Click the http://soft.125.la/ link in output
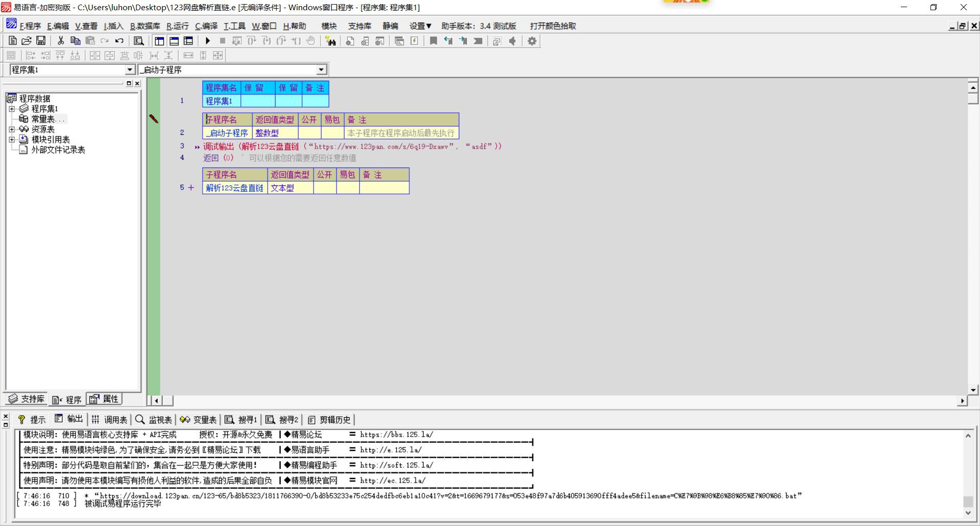The height and width of the screenshot is (526, 980). [x=397, y=465]
